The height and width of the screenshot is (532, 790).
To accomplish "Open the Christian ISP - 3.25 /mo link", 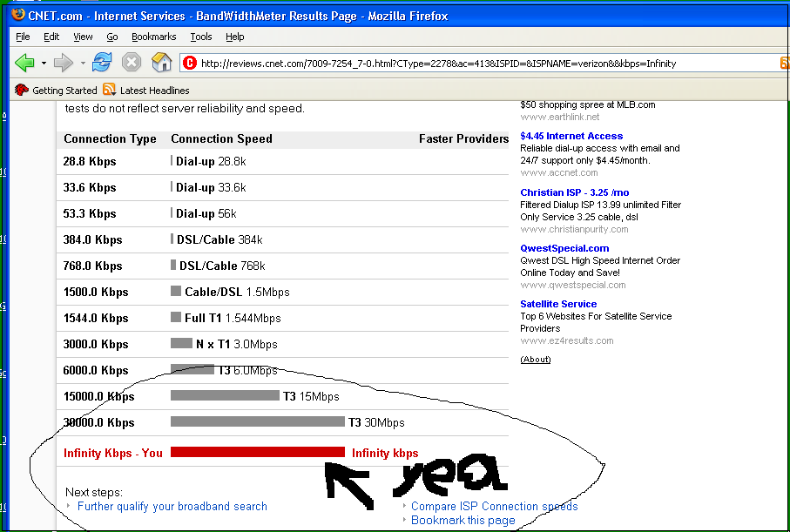I will point(574,192).
